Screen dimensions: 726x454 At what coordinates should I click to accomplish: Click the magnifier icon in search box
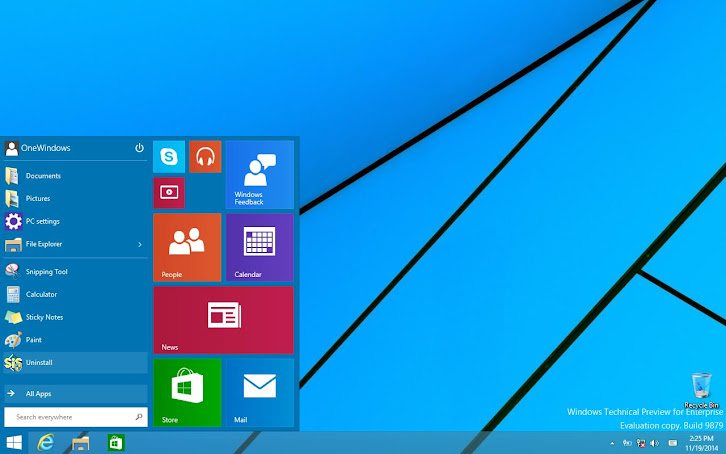pyautogui.click(x=138, y=417)
